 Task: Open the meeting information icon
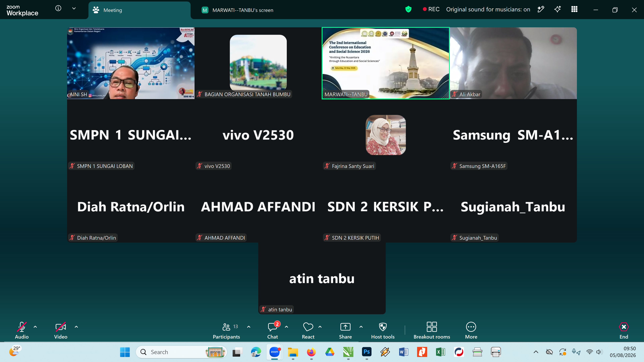[x=58, y=8]
